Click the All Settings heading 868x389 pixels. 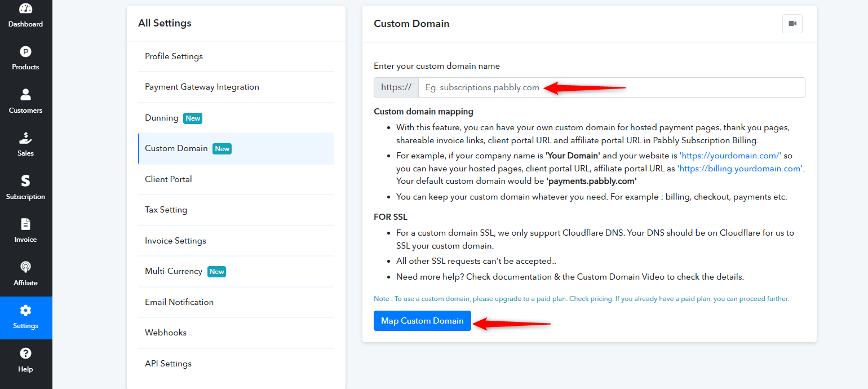pos(165,23)
